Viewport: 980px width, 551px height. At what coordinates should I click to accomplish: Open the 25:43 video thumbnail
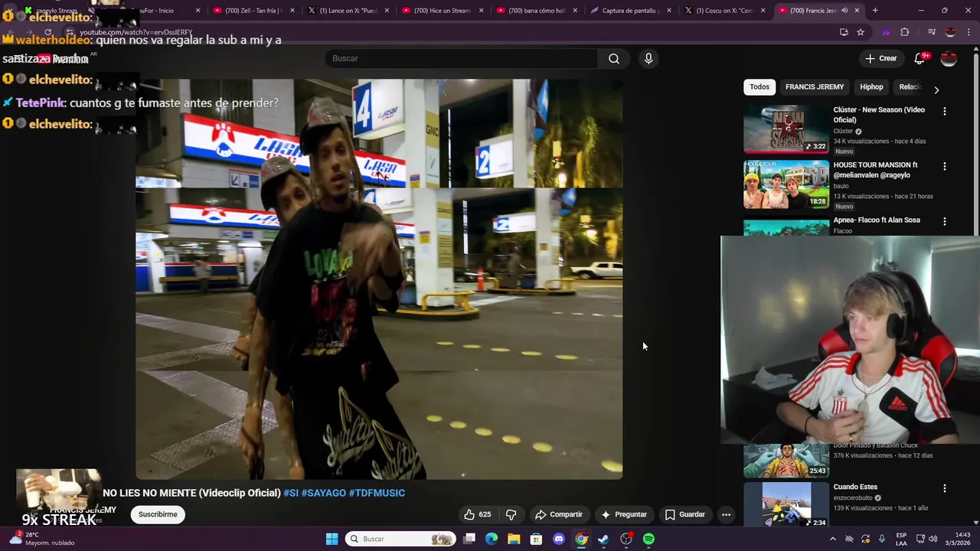786,461
